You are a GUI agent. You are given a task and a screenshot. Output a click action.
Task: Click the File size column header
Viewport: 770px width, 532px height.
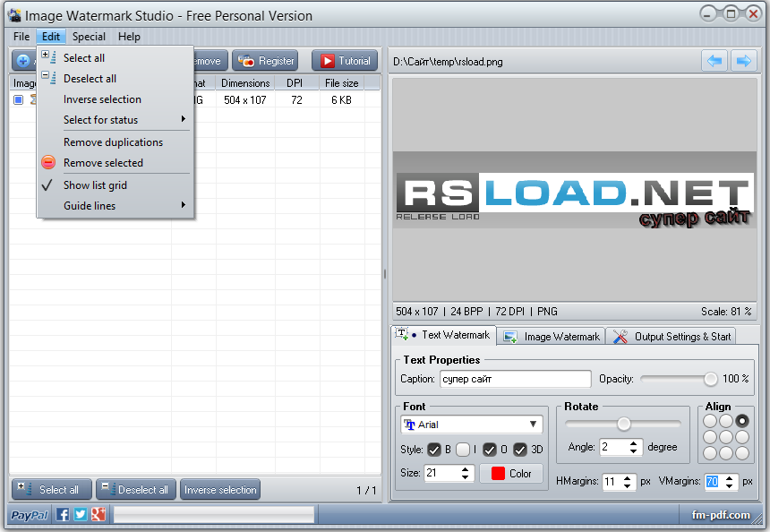(342, 82)
